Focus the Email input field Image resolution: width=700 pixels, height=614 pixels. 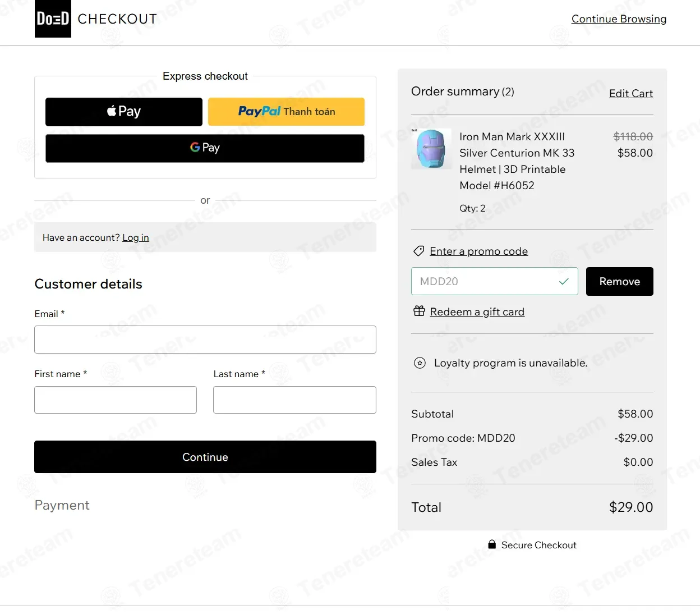click(x=205, y=340)
